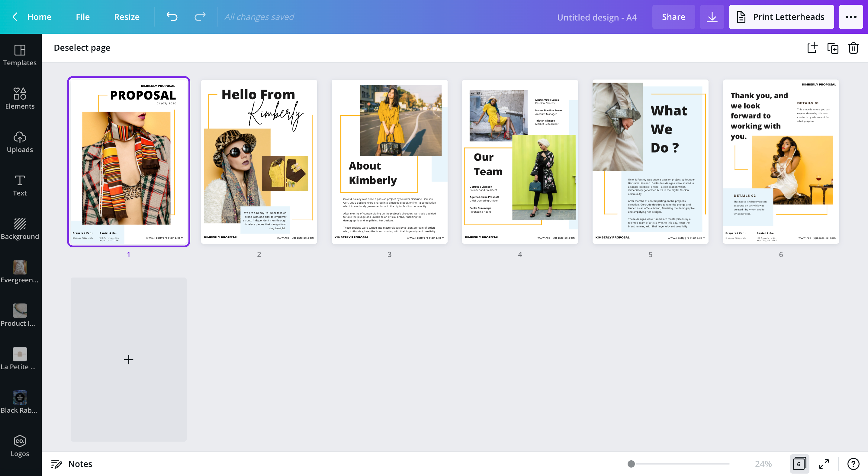Click the Download icon

[x=712, y=17]
